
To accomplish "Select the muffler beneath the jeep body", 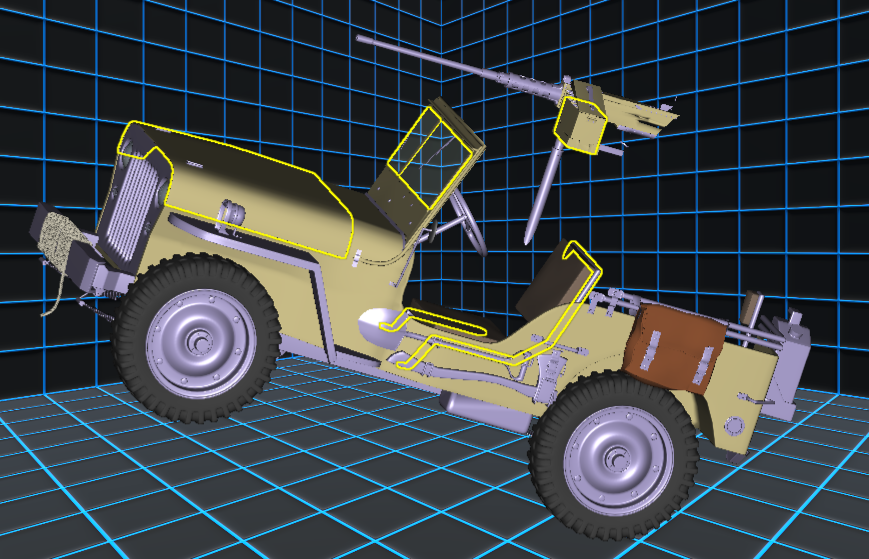I will click(x=480, y=409).
